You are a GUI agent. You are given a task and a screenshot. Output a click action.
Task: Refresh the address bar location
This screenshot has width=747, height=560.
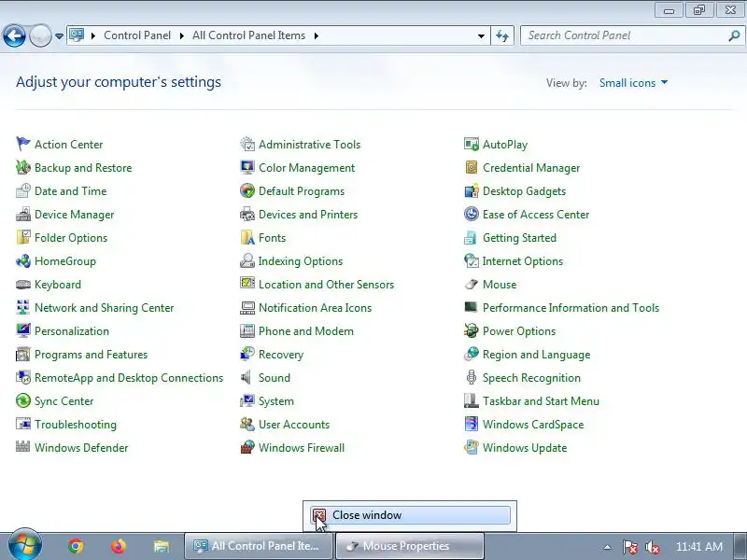(502, 35)
